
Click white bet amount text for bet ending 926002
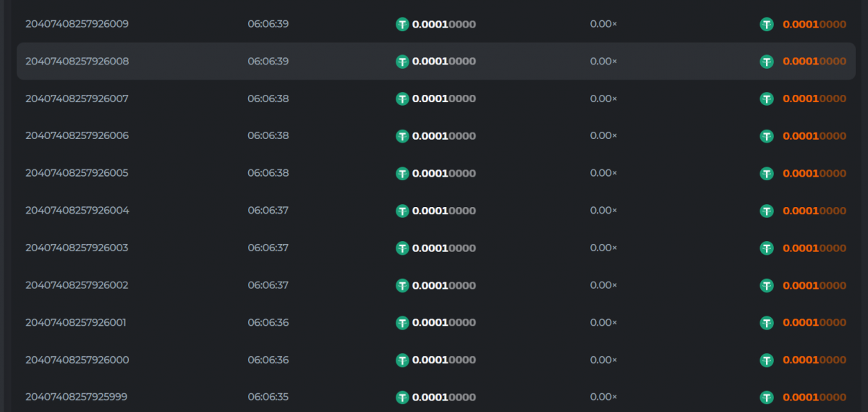coord(443,285)
